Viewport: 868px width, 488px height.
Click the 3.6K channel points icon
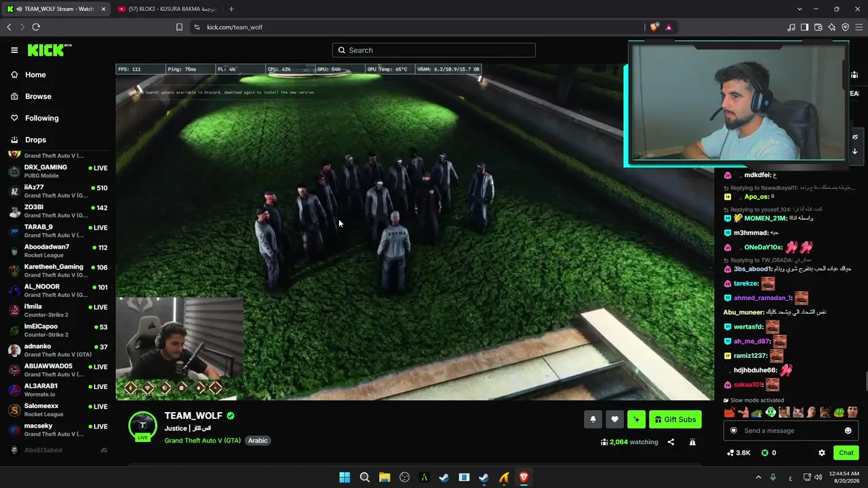point(730,453)
